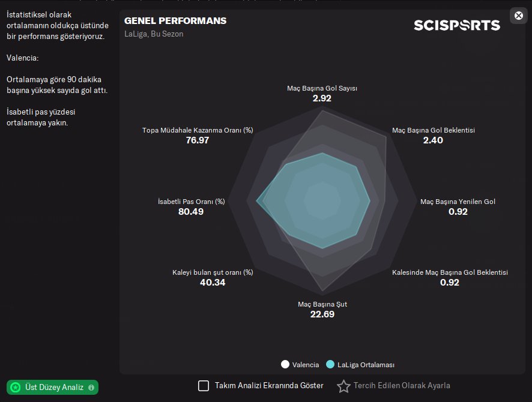Enable Takım Analizi Ekranında Göster checkbox
Screen dimensions: 532x402
(204, 386)
